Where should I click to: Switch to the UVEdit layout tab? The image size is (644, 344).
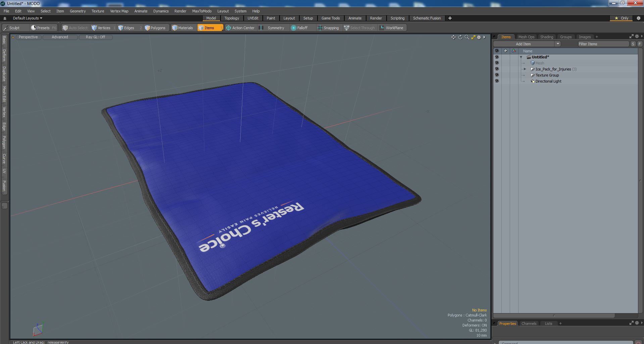[253, 18]
